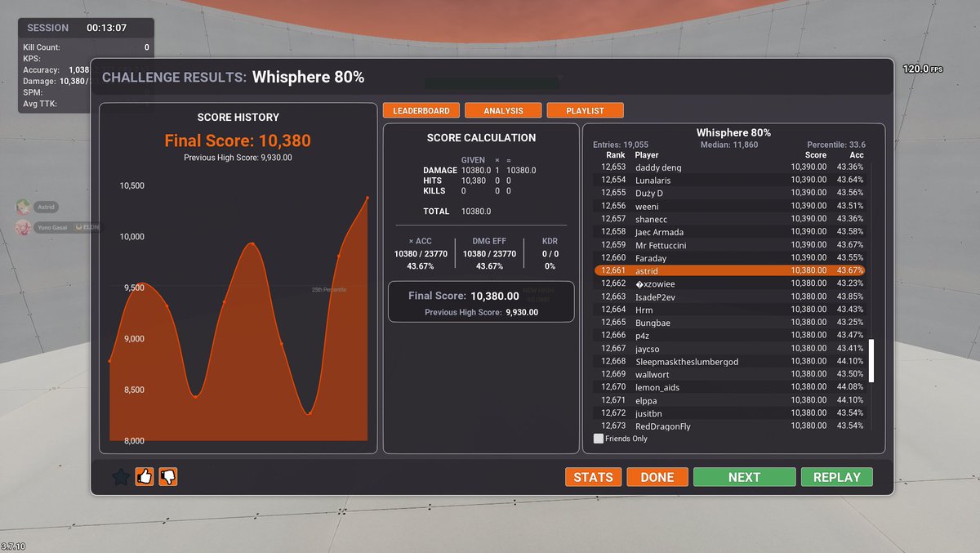Click Yuno Gasai's avatar icon

point(22,226)
